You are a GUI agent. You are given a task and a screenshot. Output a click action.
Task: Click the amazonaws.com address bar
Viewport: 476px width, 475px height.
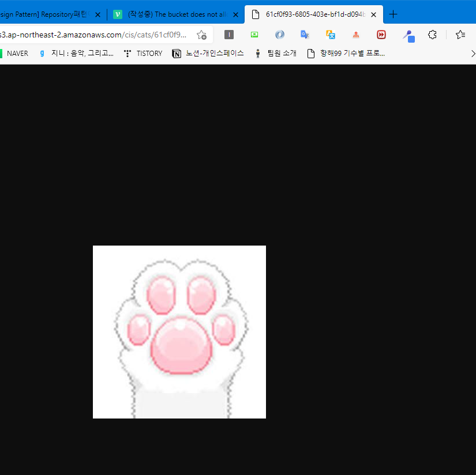tap(94, 35)
